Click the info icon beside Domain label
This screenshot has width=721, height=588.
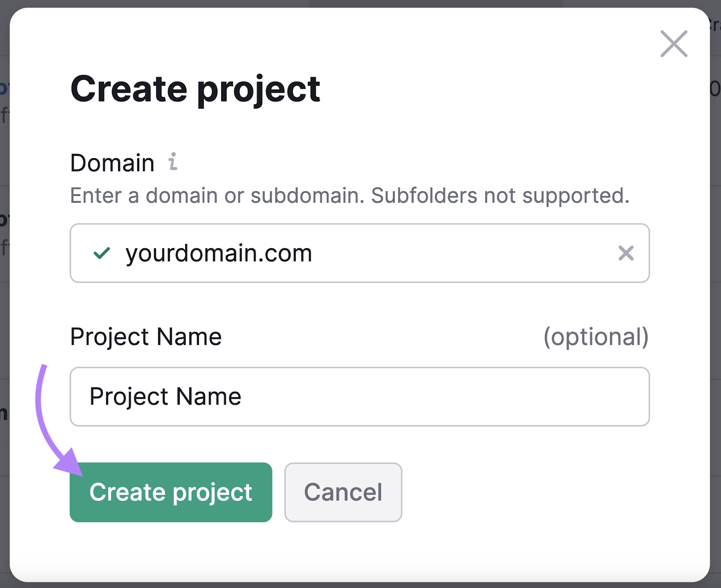(173, 162)
